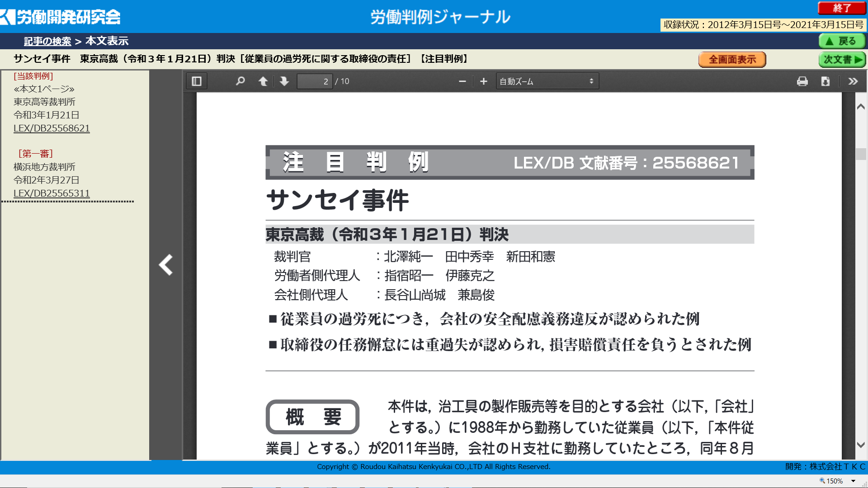The width and height of the screenshot is (868, 488).
Task: Click the 収録状況 coverage date label
Action: (x=763, y=25)
